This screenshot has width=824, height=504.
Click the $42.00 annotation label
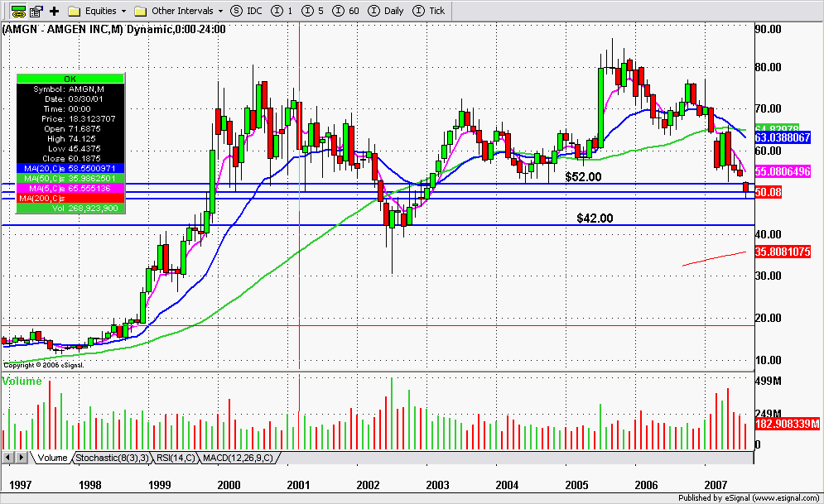click(x=595, y=218)
